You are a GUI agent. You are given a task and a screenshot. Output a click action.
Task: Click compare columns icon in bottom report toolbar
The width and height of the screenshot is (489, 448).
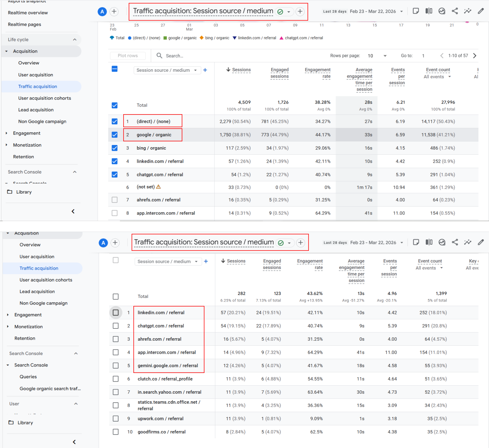click(x=429, y=242)
